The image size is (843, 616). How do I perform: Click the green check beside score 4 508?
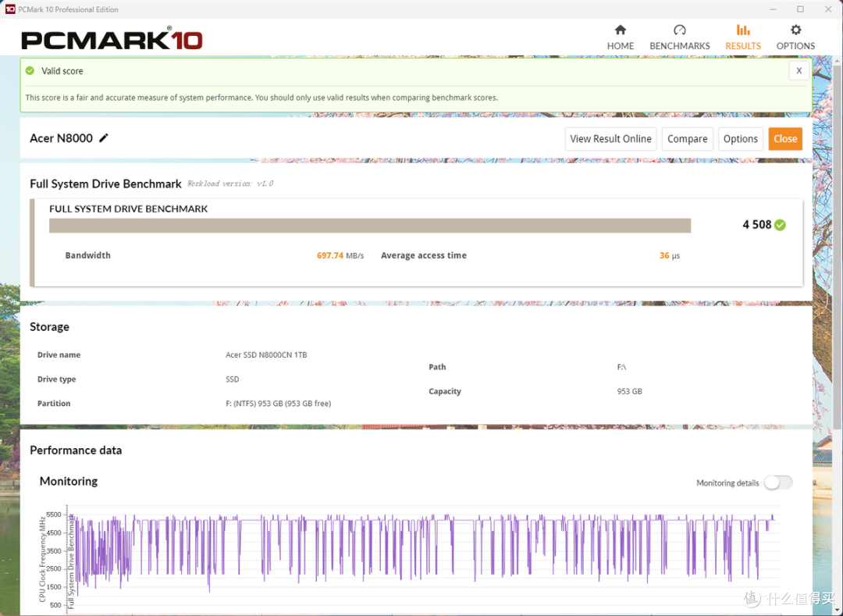pos(780,225)
